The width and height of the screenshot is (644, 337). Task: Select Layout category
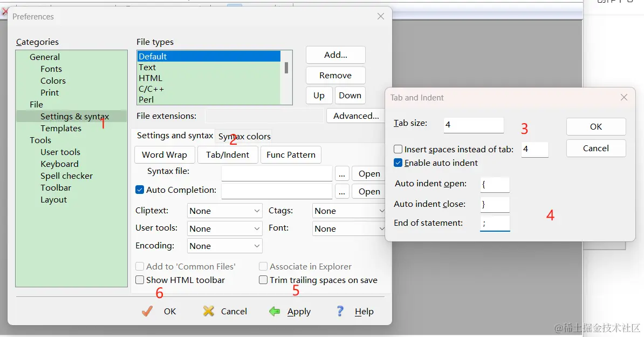[53, 200]
